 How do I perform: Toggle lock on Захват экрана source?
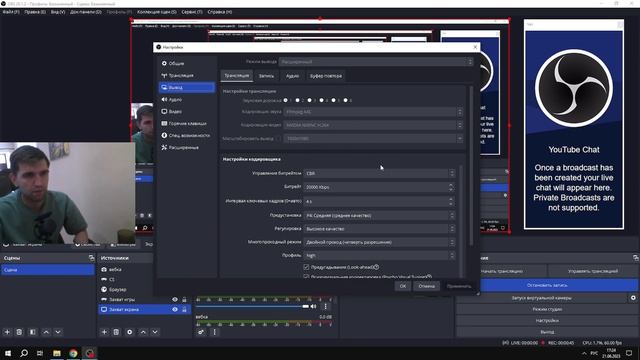pos(184,310)
